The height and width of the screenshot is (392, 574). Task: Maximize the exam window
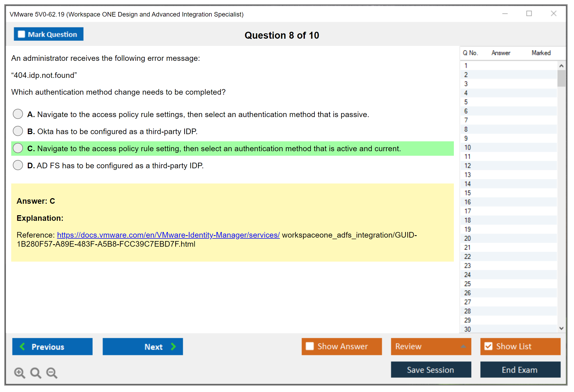pos(529,14)
